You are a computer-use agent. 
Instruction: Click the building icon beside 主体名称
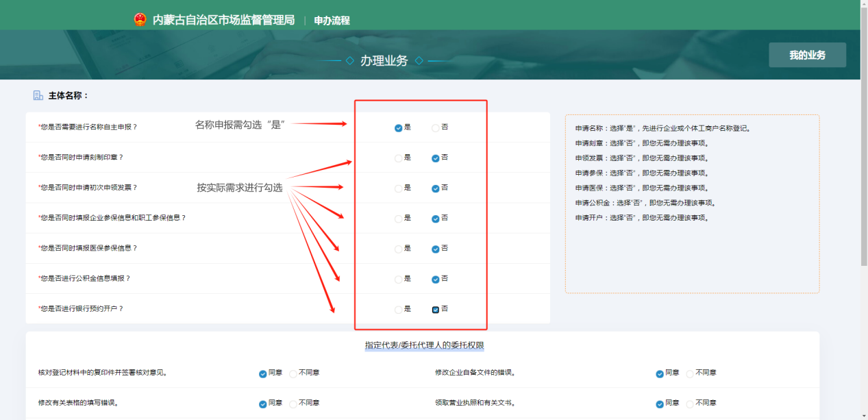click(38, 96)
